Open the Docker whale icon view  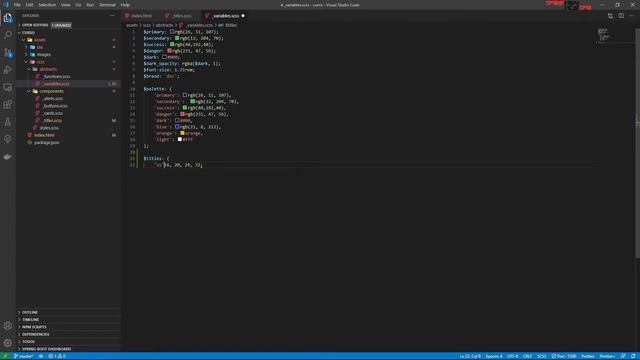point(8,156)
